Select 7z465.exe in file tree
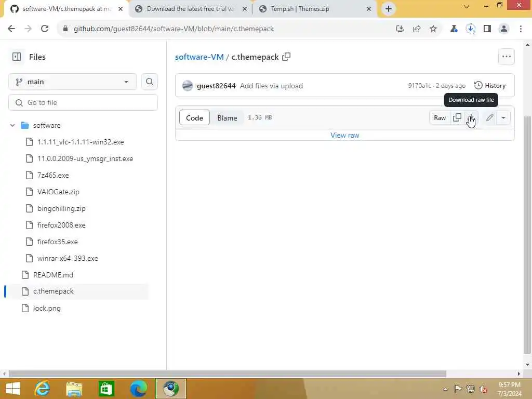Viewport: 532px width, 399px height. pos(53,175)
